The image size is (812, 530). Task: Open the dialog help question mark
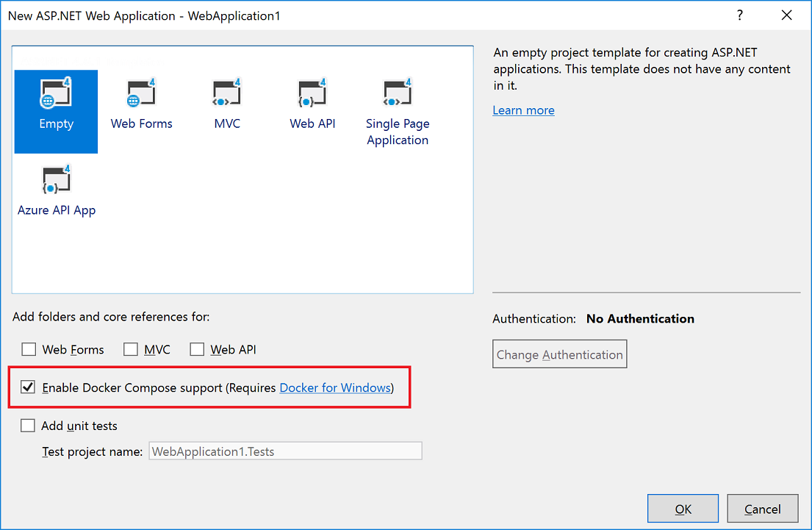pos(739,15)
